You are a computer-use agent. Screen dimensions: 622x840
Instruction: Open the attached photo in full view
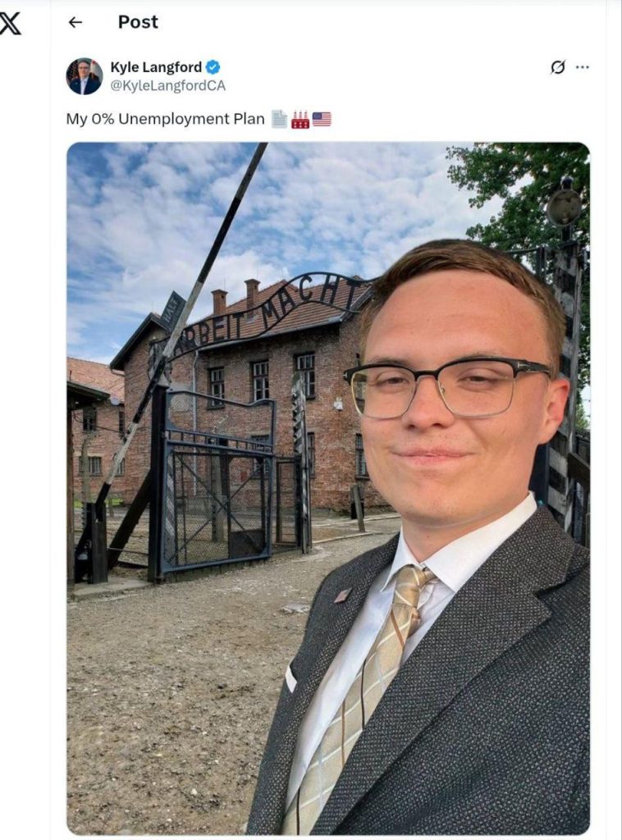(x=328, y=488)
